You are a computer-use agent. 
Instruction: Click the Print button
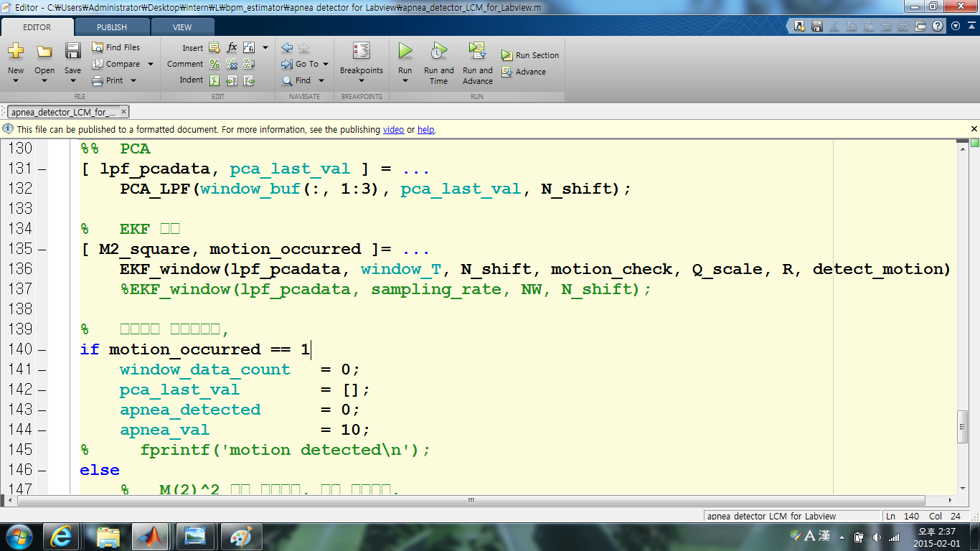pos(108,80)
